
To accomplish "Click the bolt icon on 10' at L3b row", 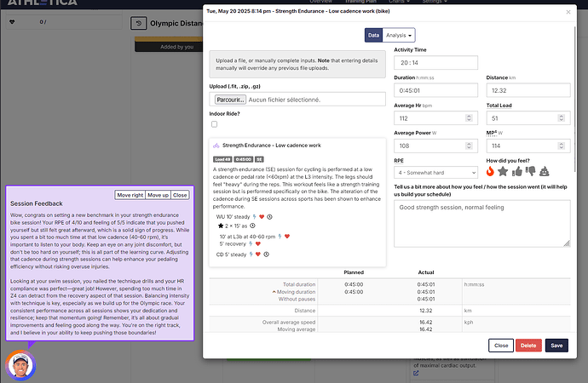I will (280, 237).
